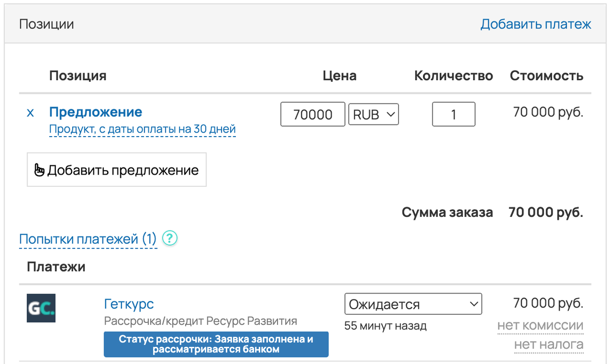Click the blue Статус рассрочки badge
610x364 pixels.
tap(216, 344)
